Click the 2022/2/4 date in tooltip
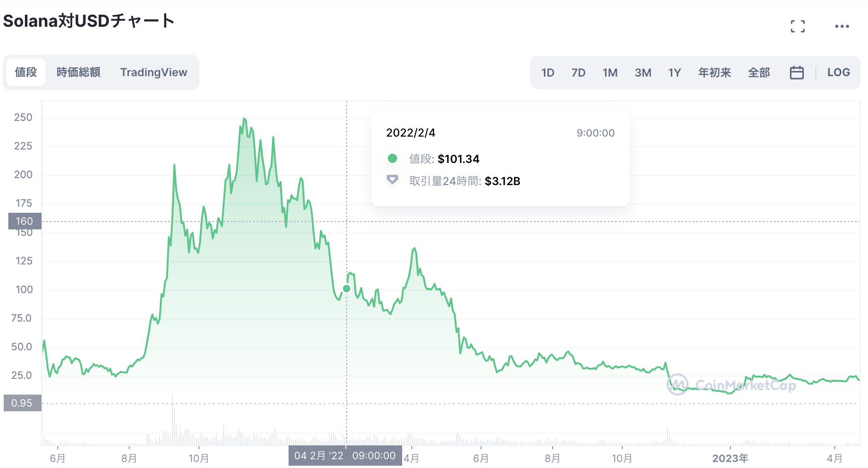Screen dimensions: 868x468 410,133
